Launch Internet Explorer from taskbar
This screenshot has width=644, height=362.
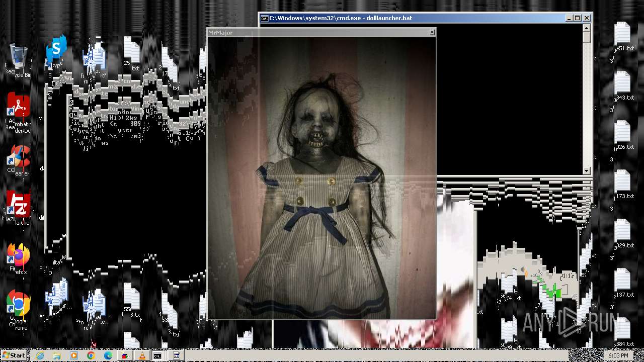[x=40, y=355]
